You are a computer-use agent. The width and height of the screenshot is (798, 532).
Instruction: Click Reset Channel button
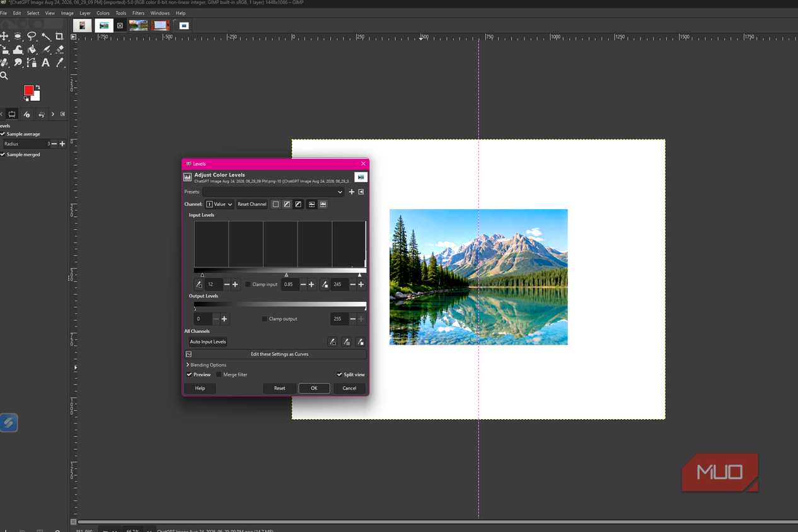click(x=252, y=204)
